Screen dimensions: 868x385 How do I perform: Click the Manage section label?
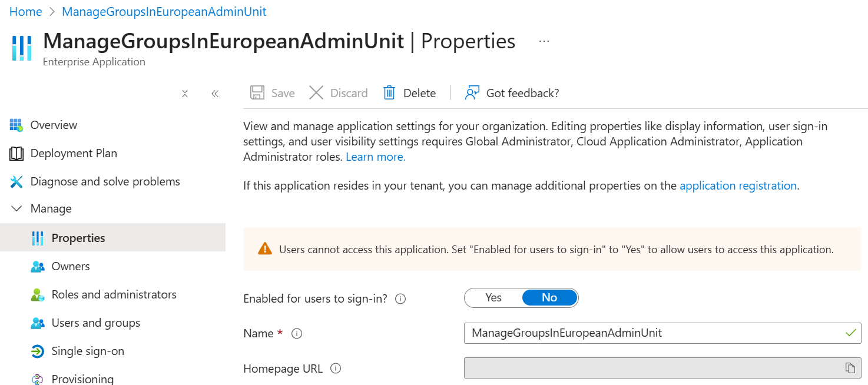pyautogui.click(x=51, y=209)
